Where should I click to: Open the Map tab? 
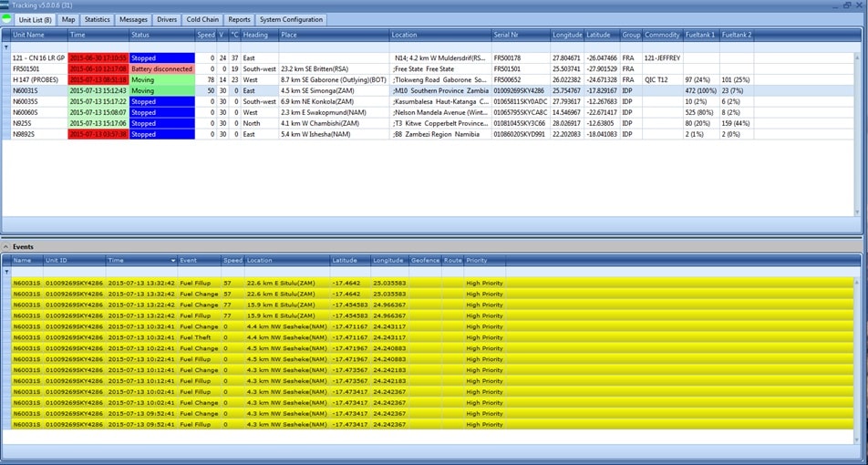click(x=68, y=19)
